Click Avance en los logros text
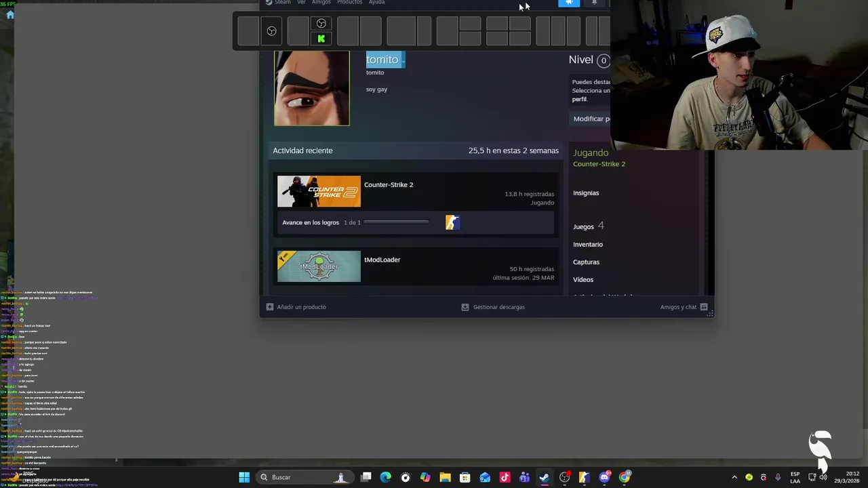This screenshot has height=488, width=868. [311, 222]
